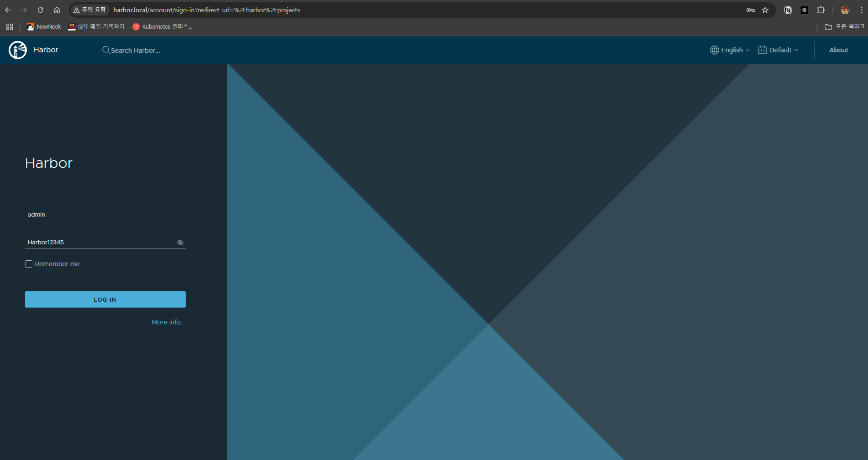Viewport: 868px width, 460px height.
Task: Click the search magnifier icon
Action: tap(106, 50)
